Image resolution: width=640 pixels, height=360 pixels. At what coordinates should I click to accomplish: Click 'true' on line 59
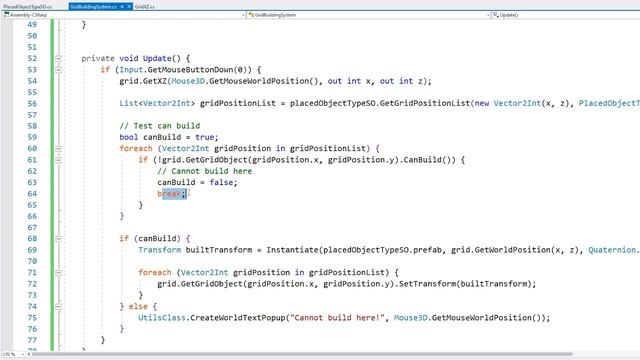tap(204, 137)
